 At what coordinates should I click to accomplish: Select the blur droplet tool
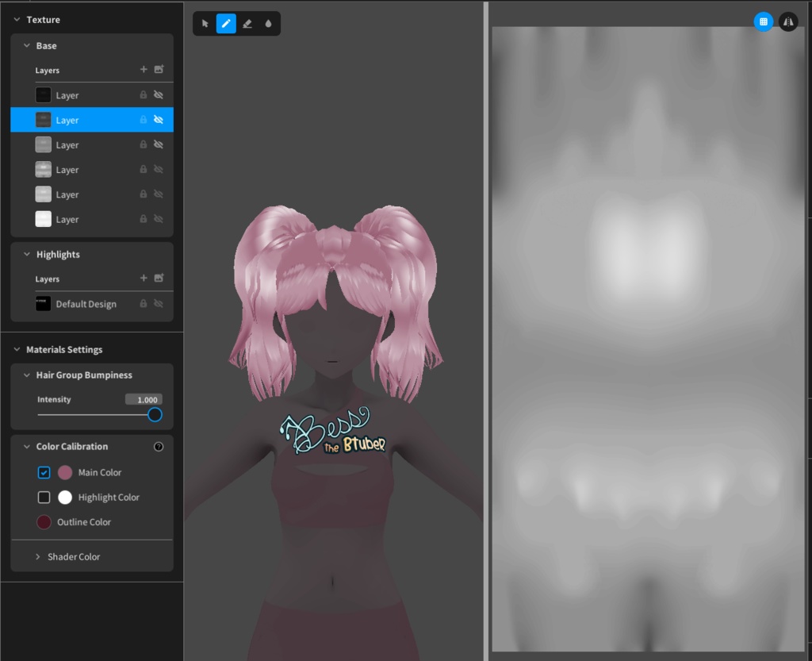coord(269,23)
